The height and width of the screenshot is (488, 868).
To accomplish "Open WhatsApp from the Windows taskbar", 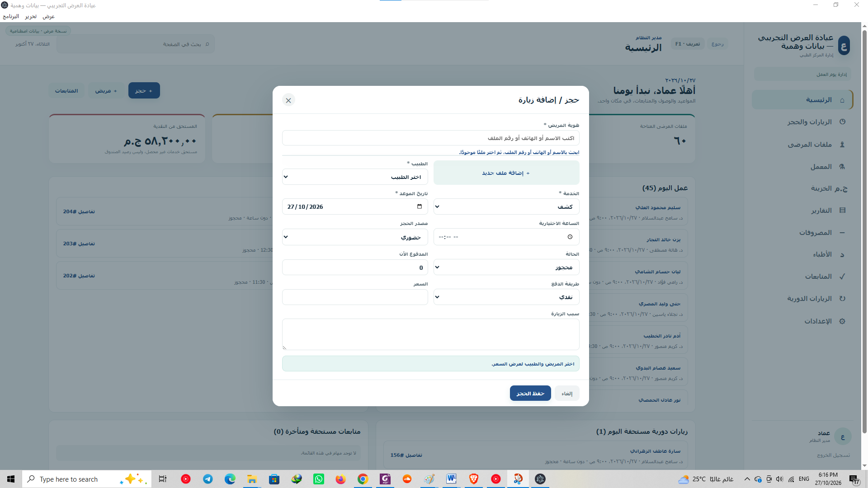I will (319, 479).
